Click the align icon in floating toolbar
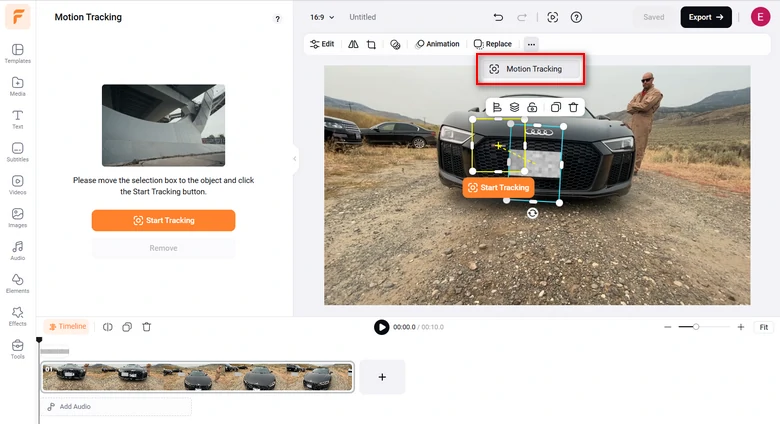 point(496,107)
